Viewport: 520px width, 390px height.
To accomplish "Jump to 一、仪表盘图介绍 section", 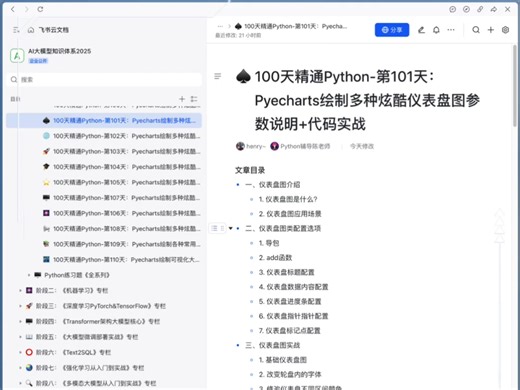I will click(273, 185).
